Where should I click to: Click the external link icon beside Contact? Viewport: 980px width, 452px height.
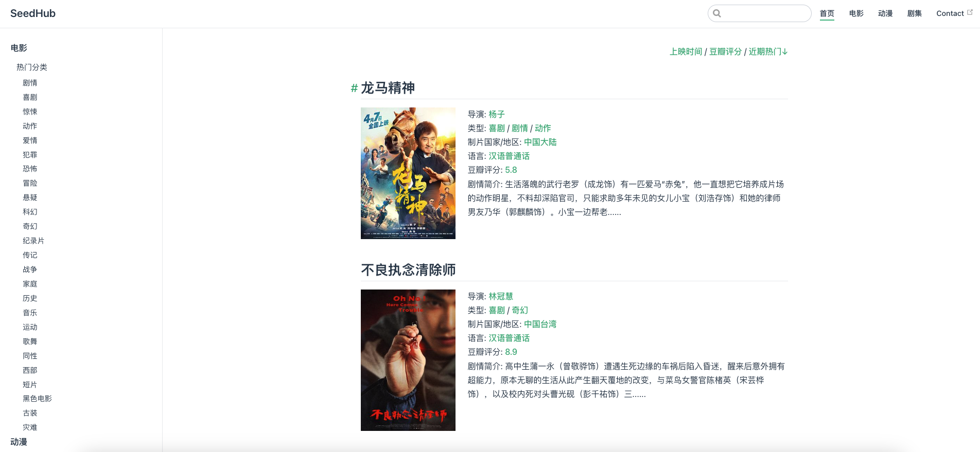970,12
